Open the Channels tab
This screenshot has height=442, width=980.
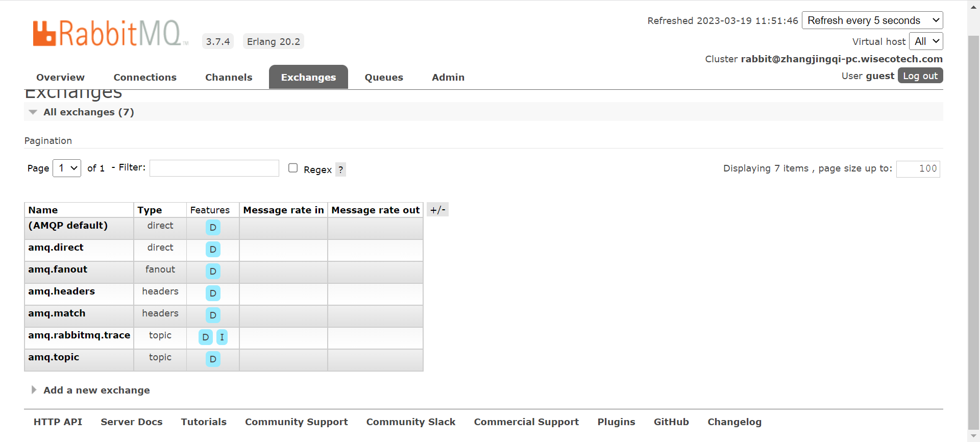tap(229, 77)
